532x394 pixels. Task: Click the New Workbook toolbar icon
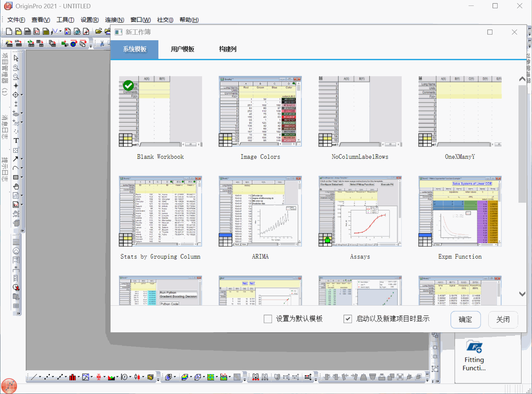pos(27,32)
